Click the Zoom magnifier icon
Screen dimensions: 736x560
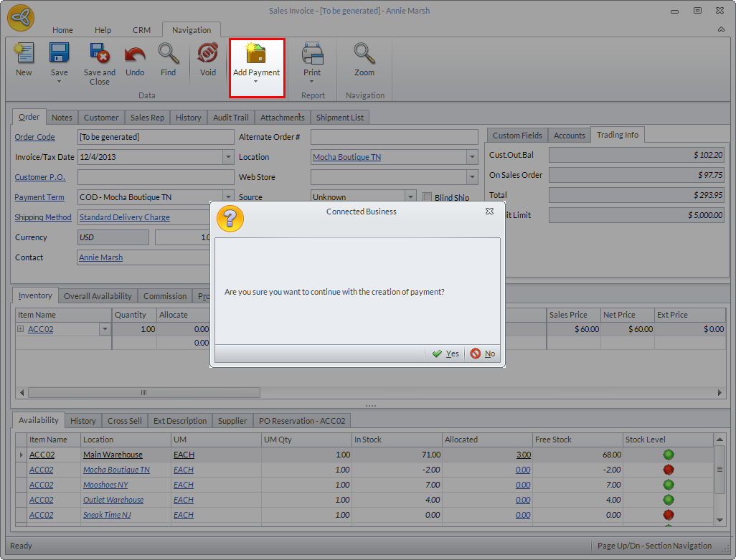pos(364,54)
